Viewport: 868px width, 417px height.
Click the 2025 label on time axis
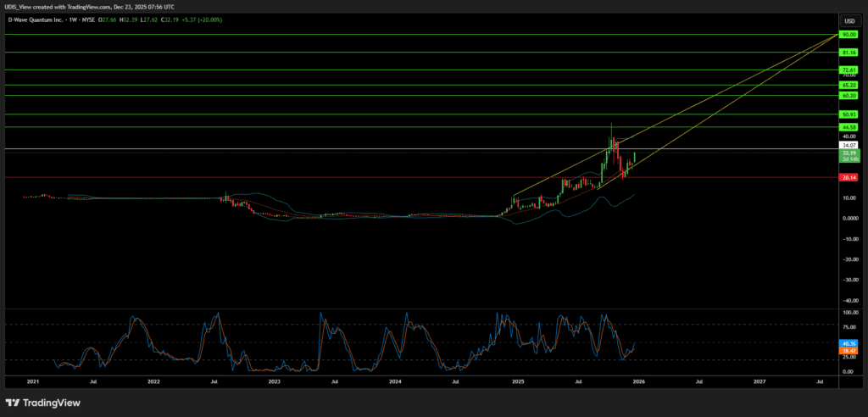tap(518, 382)
